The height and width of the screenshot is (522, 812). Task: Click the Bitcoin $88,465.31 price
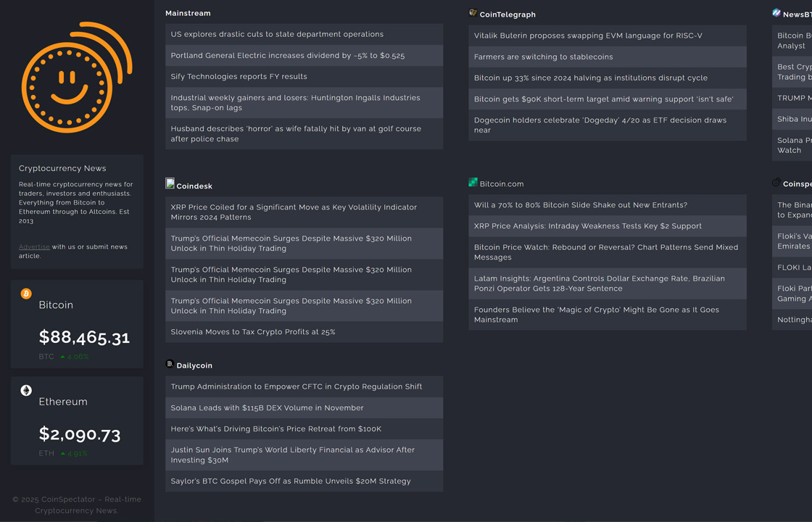click(84, 337)
